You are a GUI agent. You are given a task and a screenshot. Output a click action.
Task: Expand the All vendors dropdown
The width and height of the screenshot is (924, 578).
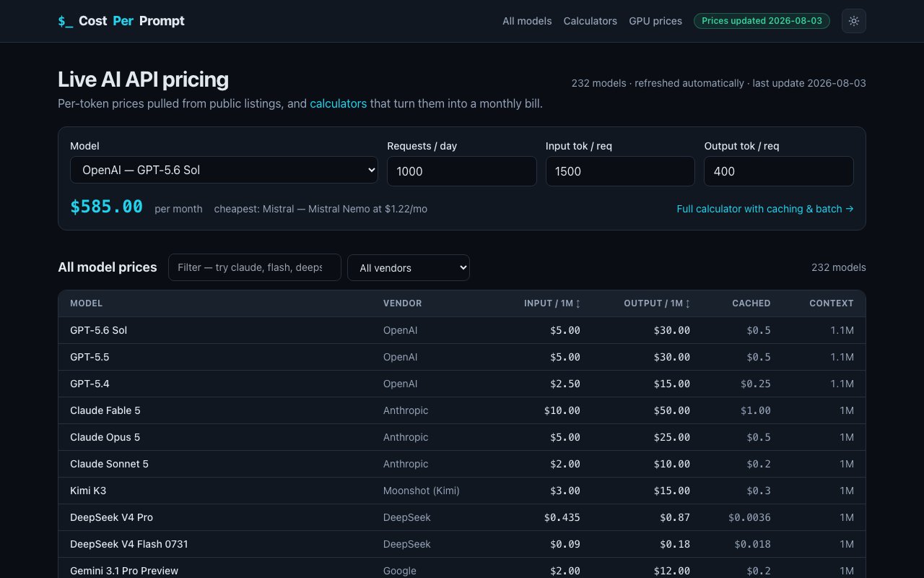pyautogui.click(x=409, y=267)
